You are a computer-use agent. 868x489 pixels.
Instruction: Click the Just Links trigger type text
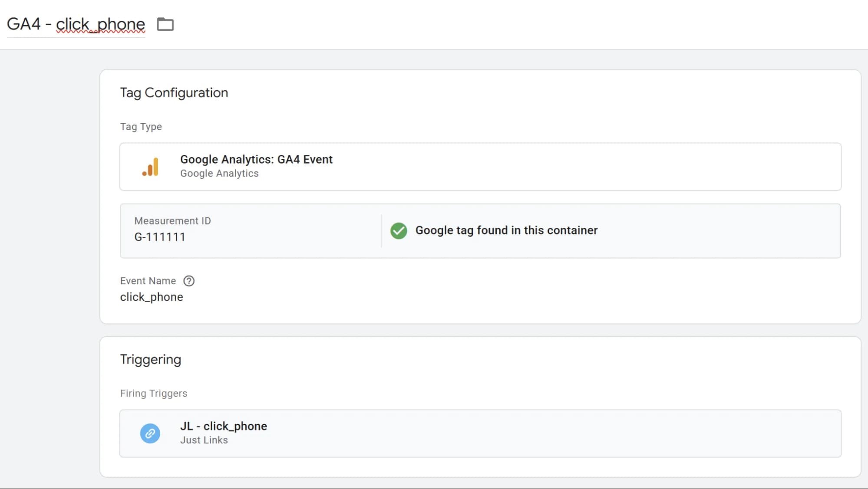(x=204, y=440)
